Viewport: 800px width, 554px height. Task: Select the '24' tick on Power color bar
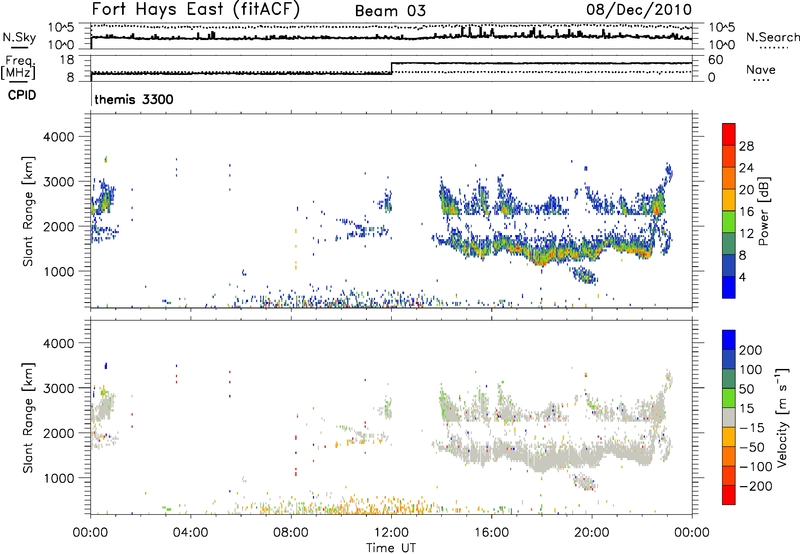click(746, 168)
